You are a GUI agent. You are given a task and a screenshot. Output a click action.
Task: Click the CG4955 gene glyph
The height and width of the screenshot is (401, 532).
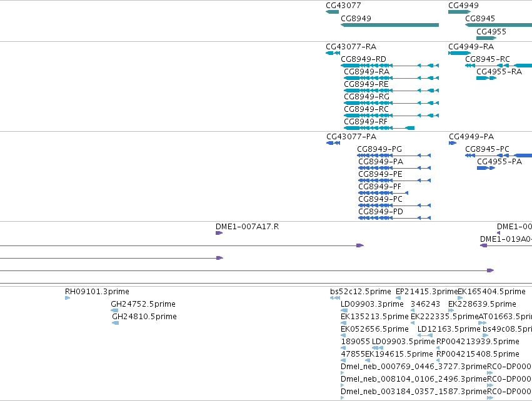coord(486,38)
